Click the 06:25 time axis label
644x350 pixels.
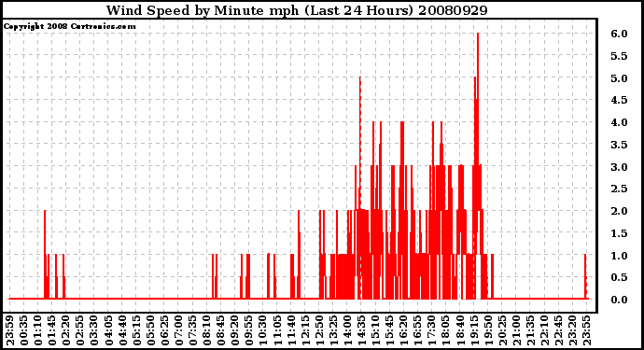(x=164, y=330)
